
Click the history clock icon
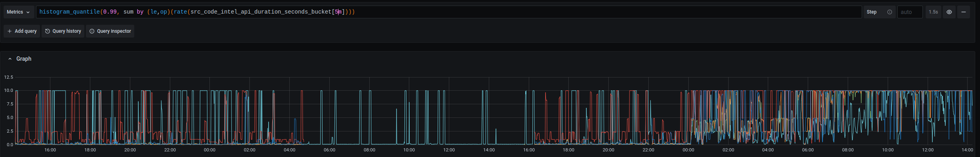tap(48, 31)
